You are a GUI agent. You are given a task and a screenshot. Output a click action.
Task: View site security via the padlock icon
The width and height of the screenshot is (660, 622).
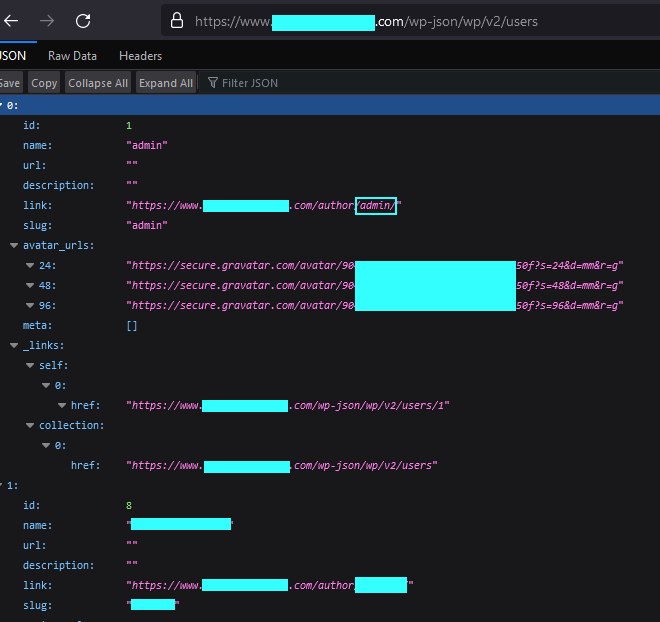pyautogui.click(x=177, y=21)
